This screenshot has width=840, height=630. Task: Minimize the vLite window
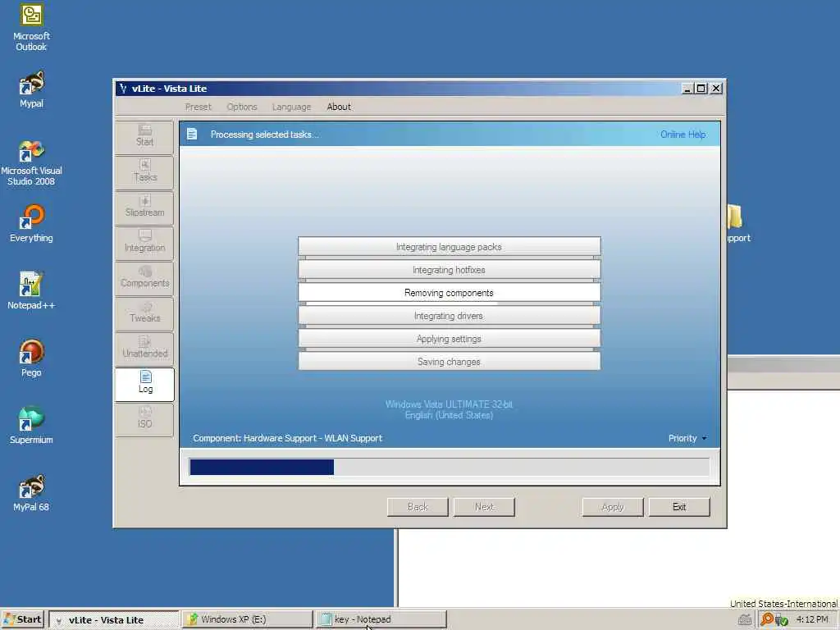[687, 89]
